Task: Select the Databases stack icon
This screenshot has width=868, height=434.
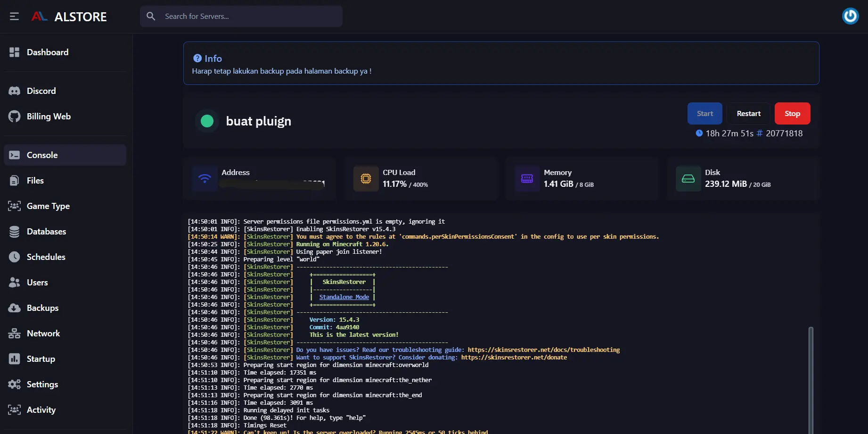Action: coord(14,232)
